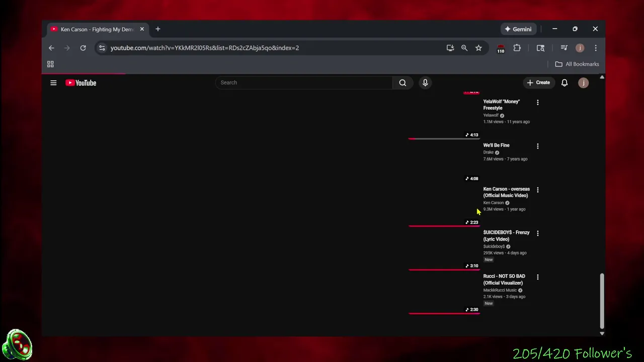This screenshot has width=644, height=362.
Task: Open the Chrome extensions puzzle icon
Action: coord(517,48)
